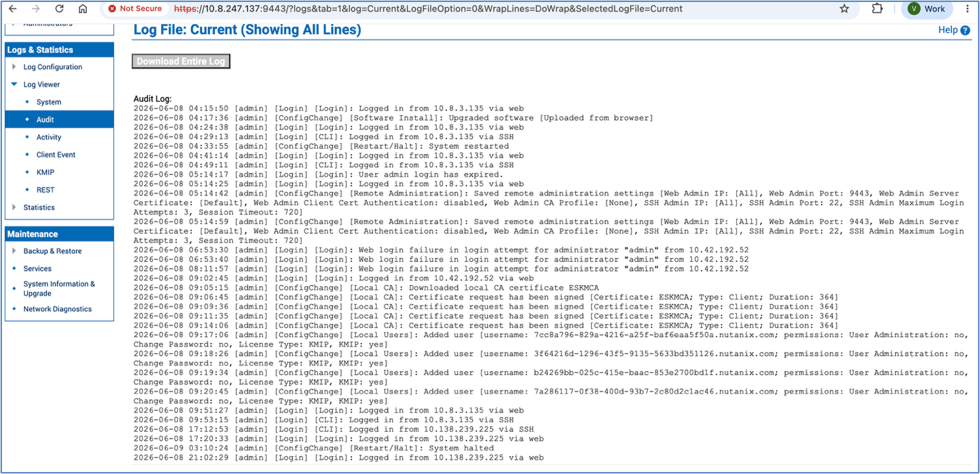Click the Maintenance section header
980x474 pixels.
(59, 234)
